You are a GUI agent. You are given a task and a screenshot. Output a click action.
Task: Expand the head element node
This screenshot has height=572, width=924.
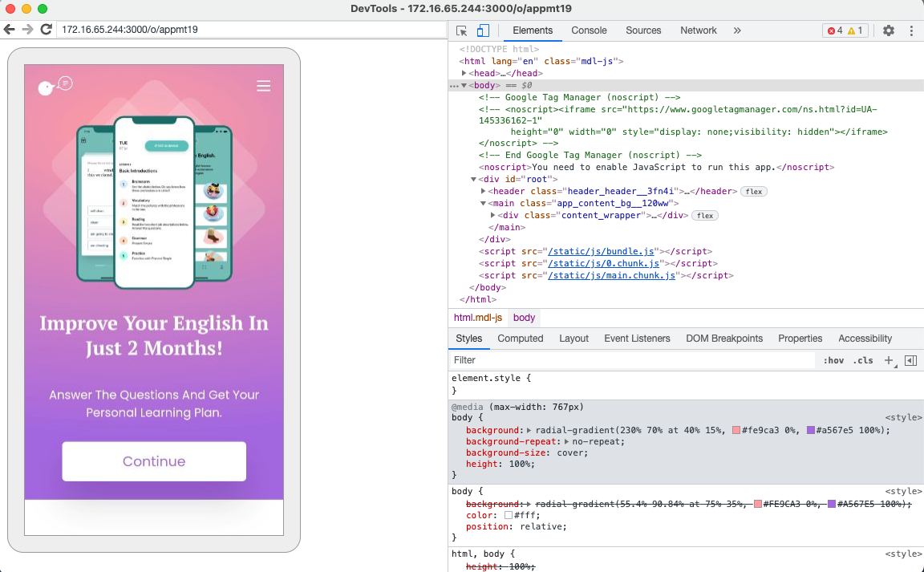pyautogui.click(x=464, y=73)
